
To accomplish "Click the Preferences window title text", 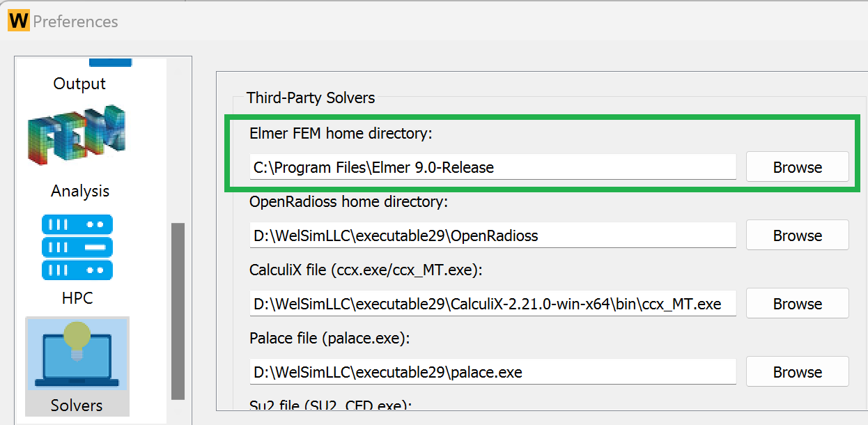I will tap(75, 22).
